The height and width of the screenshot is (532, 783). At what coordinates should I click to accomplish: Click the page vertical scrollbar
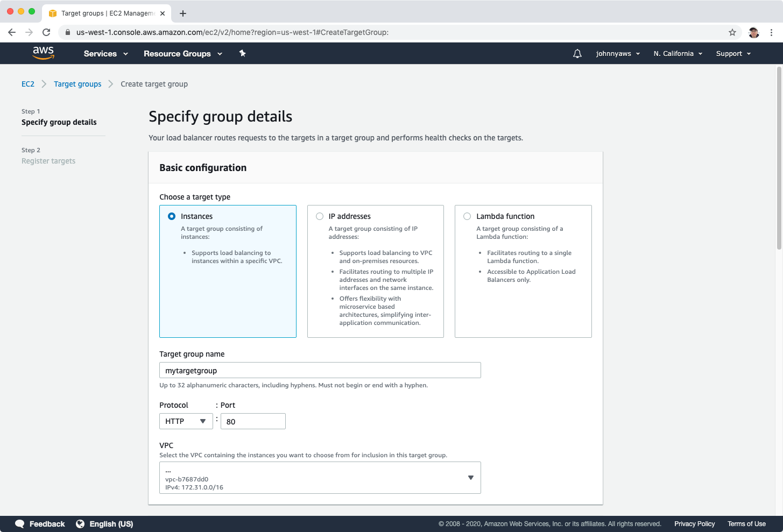click(x=779, y=158)
